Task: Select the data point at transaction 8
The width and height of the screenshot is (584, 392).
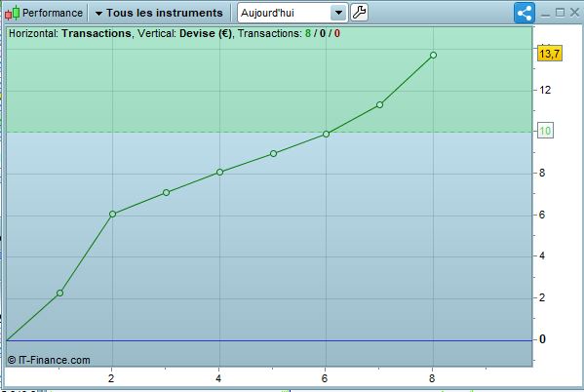Action: click(433, 56)
